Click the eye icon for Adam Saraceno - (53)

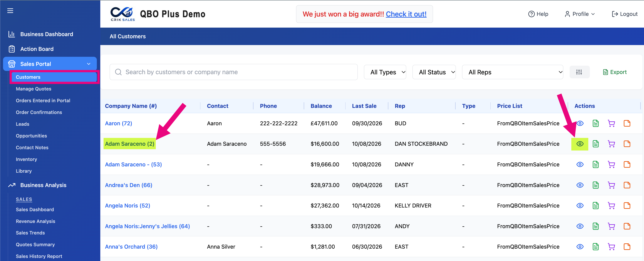580,164
